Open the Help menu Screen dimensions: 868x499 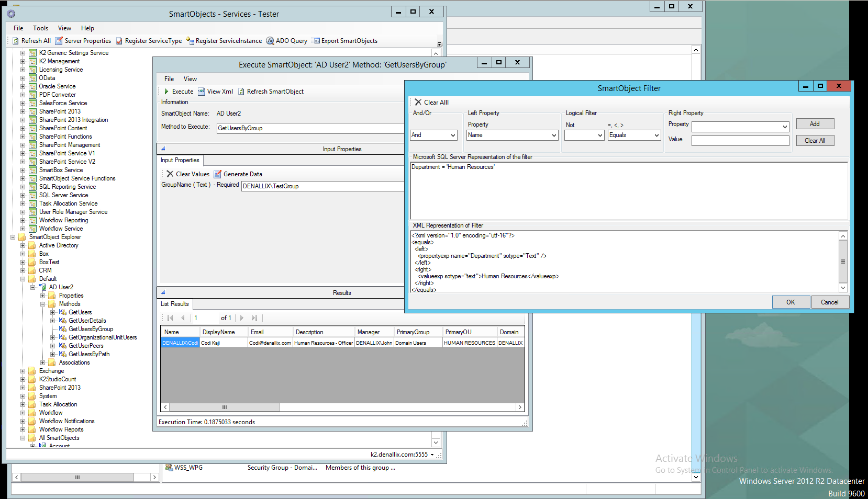pyautogui.click(x=87, y=28)
